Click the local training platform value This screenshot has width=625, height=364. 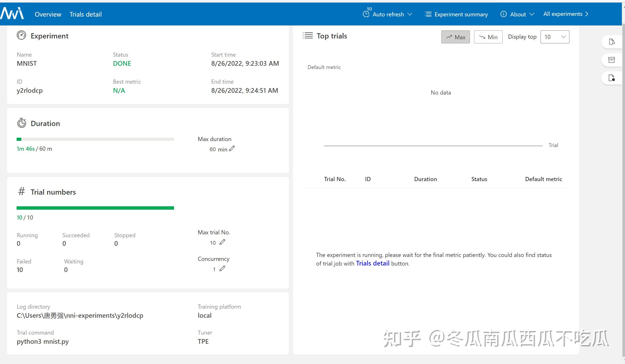coord(204,315)
